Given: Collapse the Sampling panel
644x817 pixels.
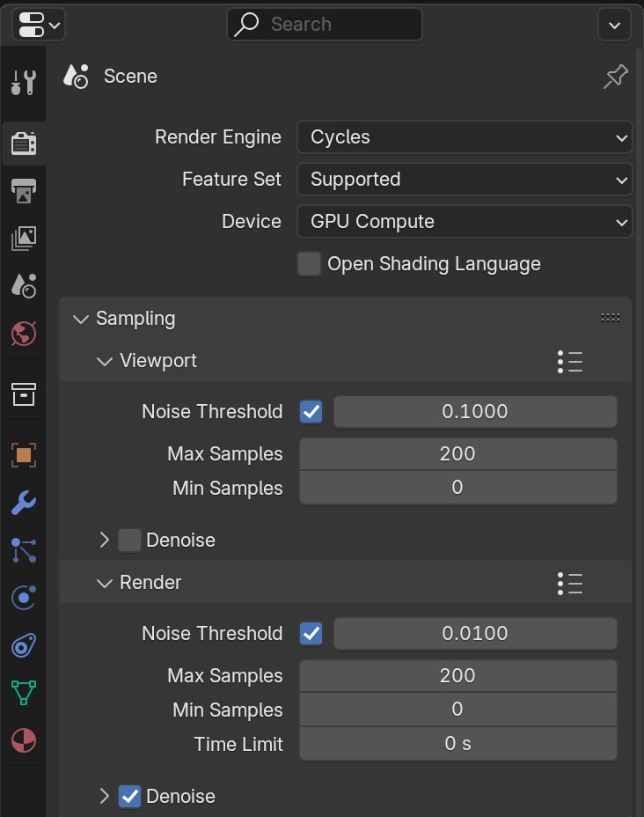Looking at the screenshot, I should (x=81, y=319).
